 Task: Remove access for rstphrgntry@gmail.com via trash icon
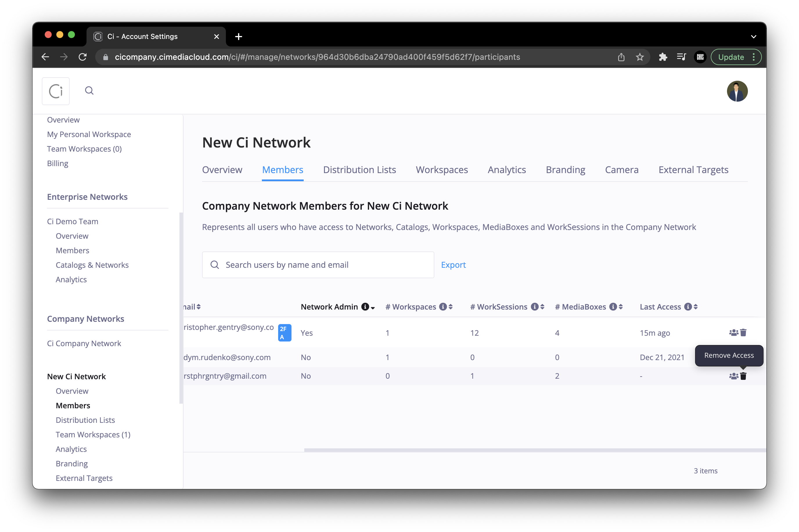click(743, 376)
